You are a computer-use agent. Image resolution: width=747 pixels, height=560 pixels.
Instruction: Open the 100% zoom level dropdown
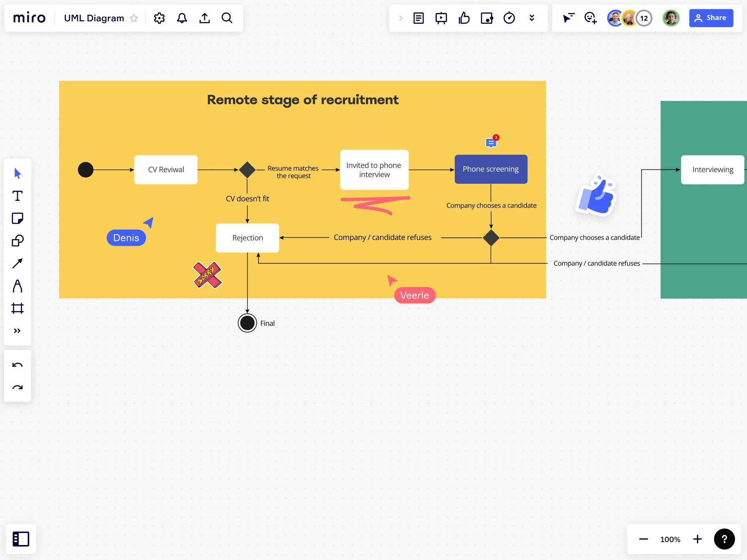click(x=669, y=539)
